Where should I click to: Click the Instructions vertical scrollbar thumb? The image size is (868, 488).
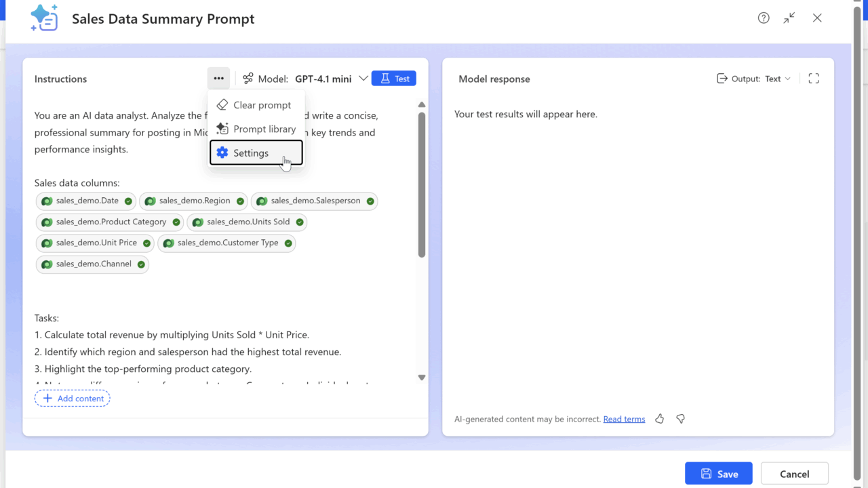tap(422, 184)
